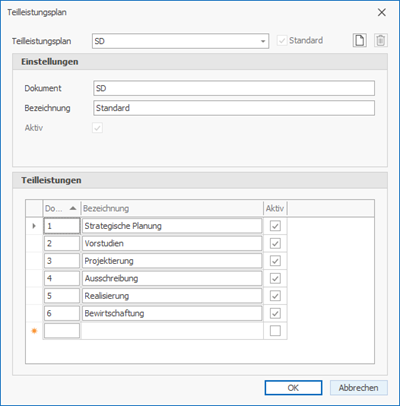This screenshot has width=400, height=406.
Task: Open the Teilleistungsplan SD dropdown
Action: coord(263,41)
